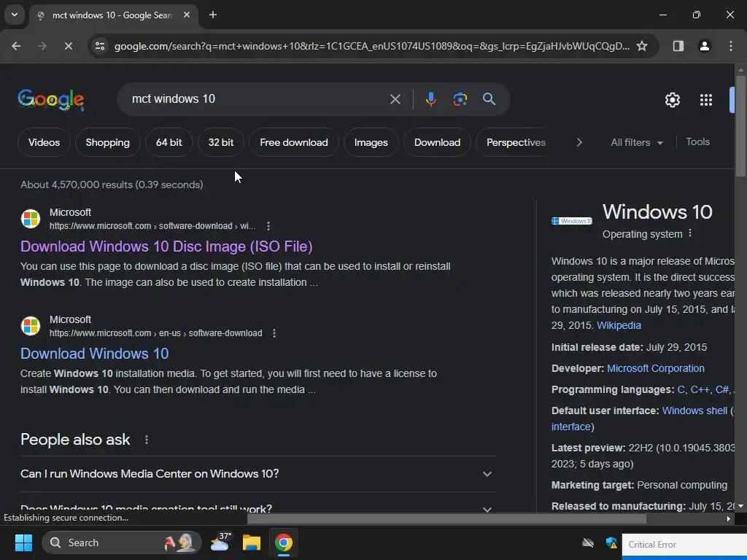The height and width of the screenshot is (560, 747).
Task: Click the horizontal scrollbar thumb
Action: click(446, 518)
